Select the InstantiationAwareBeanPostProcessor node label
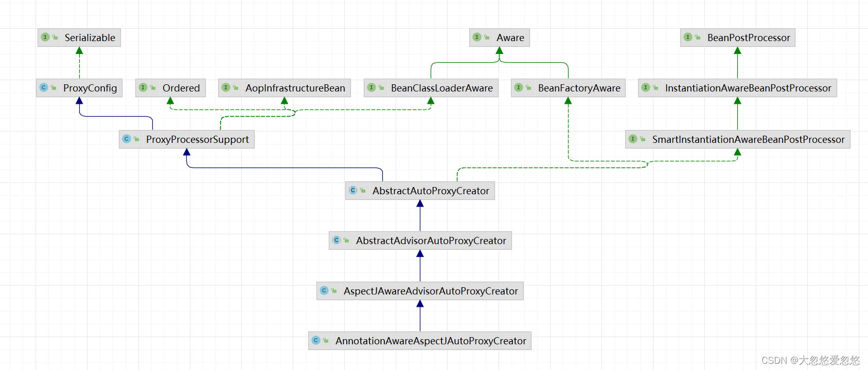 tap(748, 88)
